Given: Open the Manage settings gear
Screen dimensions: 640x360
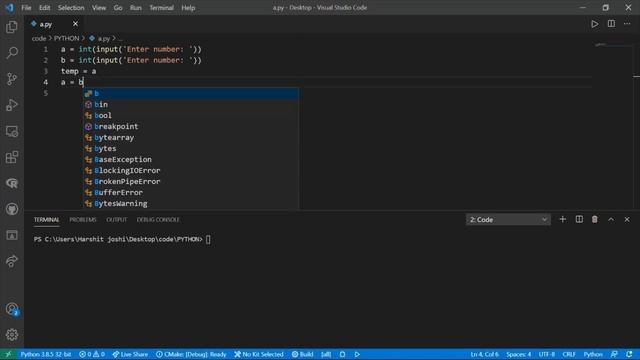Looking at the screenshot, I should click(12, 335).
